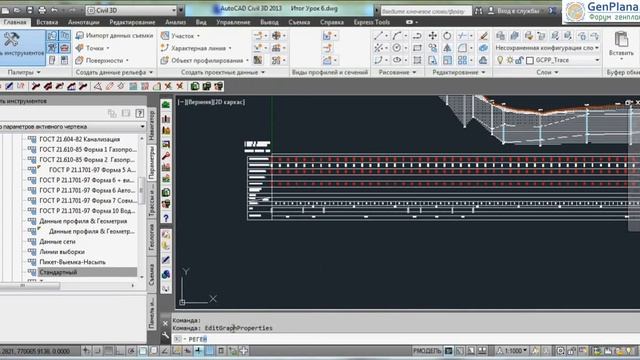Click the explode icon in the Редактирование panel
This screenshot has width=640, height=360.
pyautogui.click(x=483, y=48)
